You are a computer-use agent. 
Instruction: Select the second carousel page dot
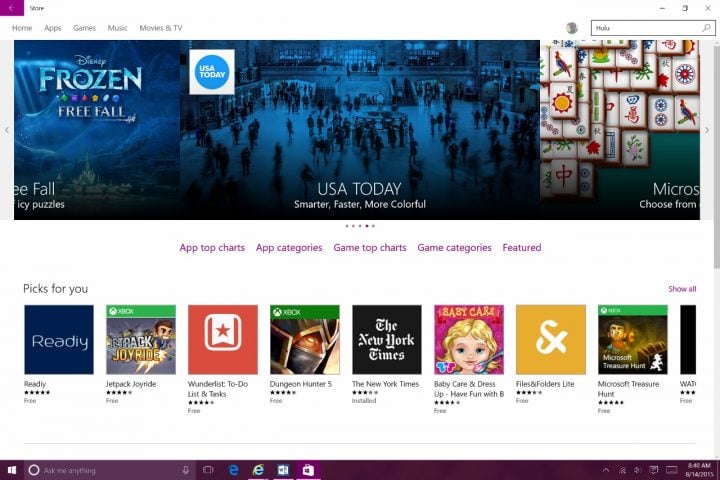coord(353,226)
